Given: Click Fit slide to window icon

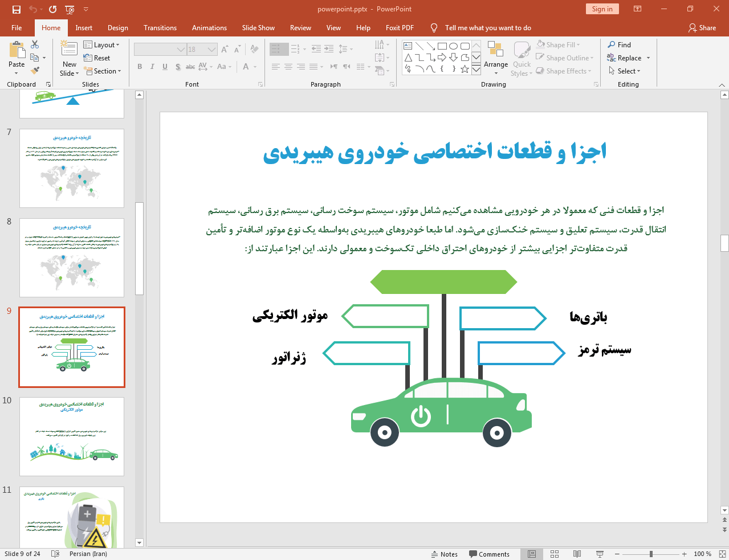Looking at the screenshot, I should tap(722, 554).
